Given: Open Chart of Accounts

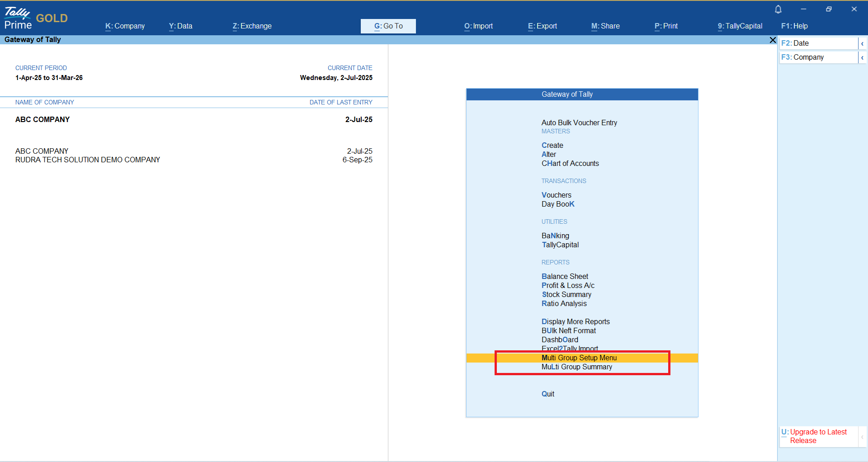Looking at the screenshot, I should pyautogui.click(x=570, y=164).
